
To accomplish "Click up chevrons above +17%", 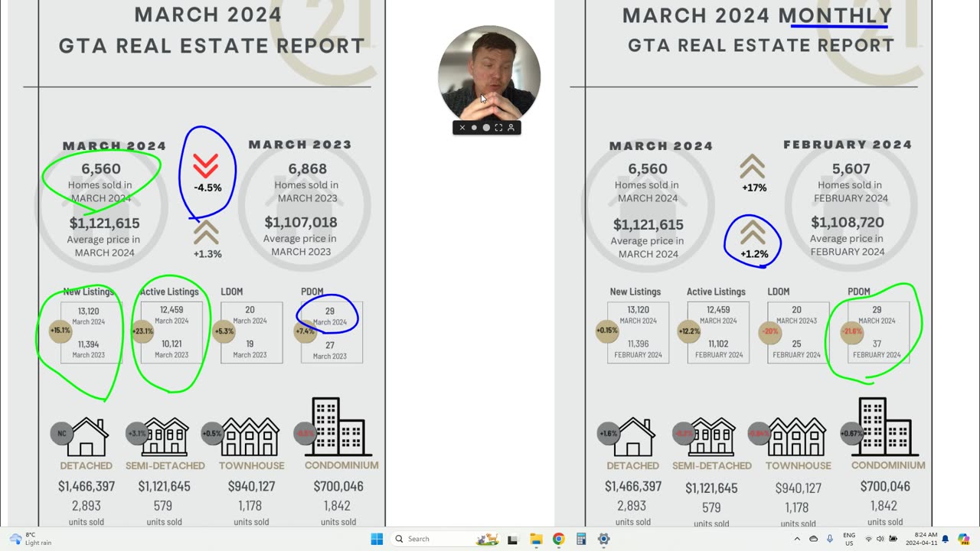I will point(753,166).
